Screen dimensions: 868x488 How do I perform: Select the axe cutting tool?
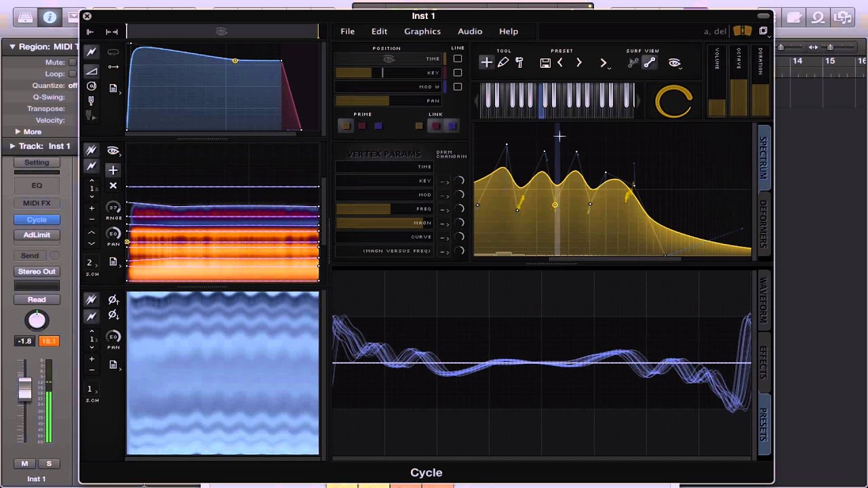tap(519, 62)
